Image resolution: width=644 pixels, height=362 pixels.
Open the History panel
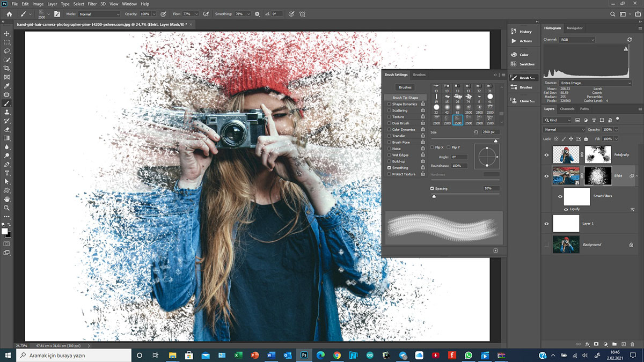[x=525, y=32]
